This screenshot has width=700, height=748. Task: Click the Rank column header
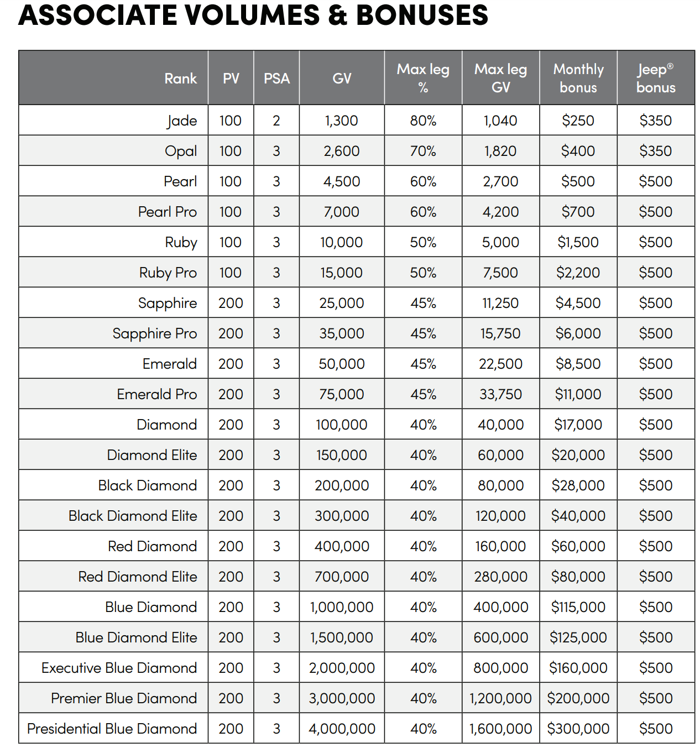click(180, 79)
